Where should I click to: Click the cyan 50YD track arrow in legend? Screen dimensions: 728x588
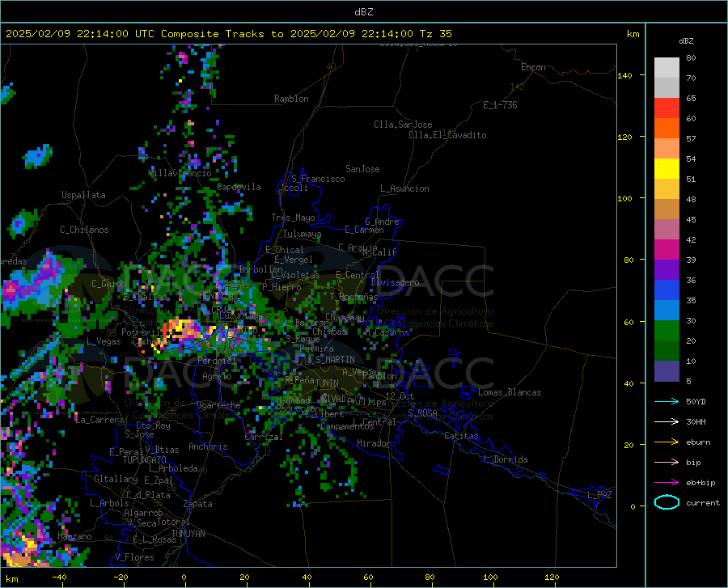click(667, 401)
